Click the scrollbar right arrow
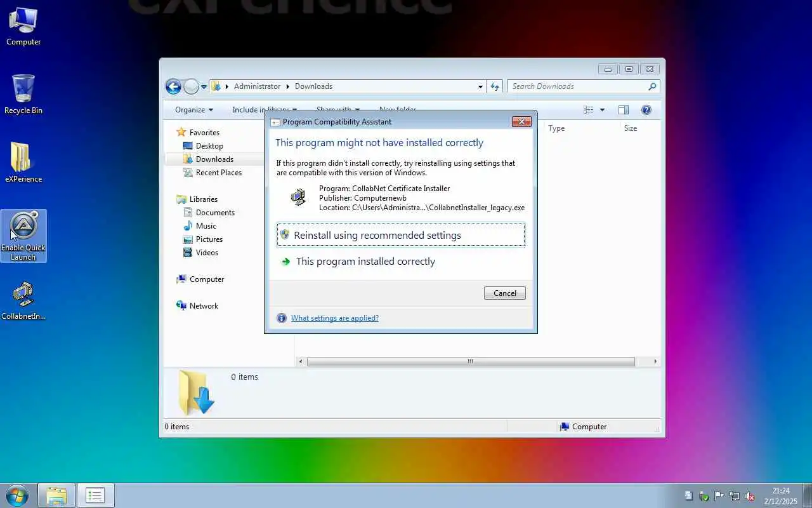This screenshot has width=812, height=508. (x=655, y=361)
